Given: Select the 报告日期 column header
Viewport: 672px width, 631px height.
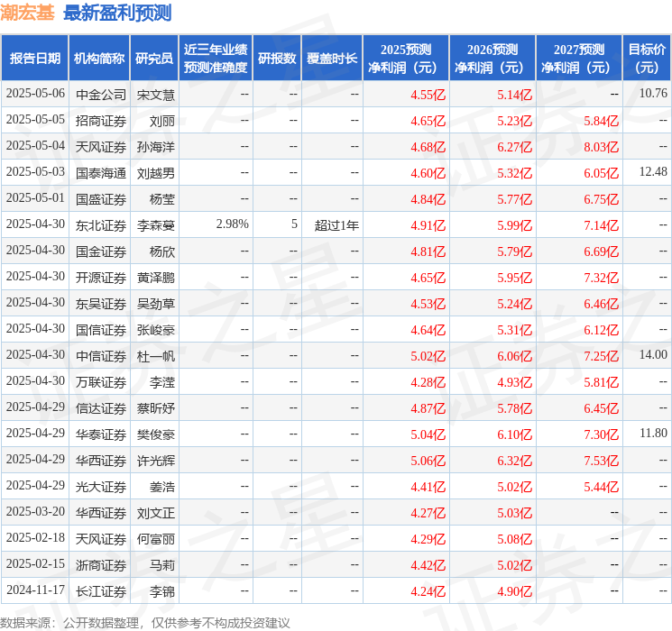Looking at the screenshot, I should (34, 58).
